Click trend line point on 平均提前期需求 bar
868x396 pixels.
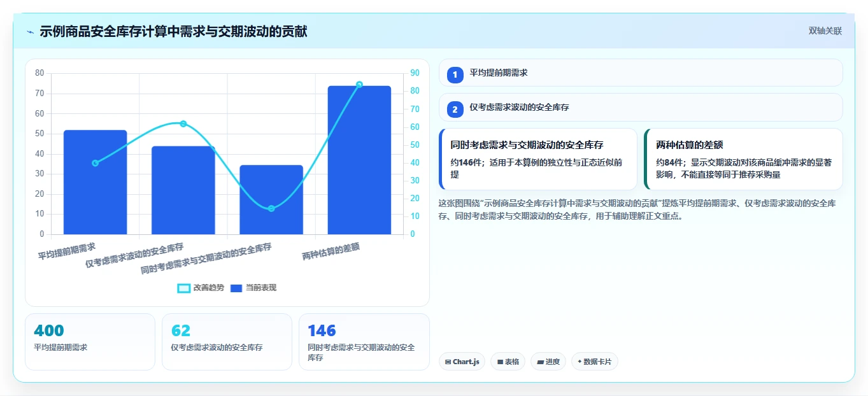click(x=95, y=163)
